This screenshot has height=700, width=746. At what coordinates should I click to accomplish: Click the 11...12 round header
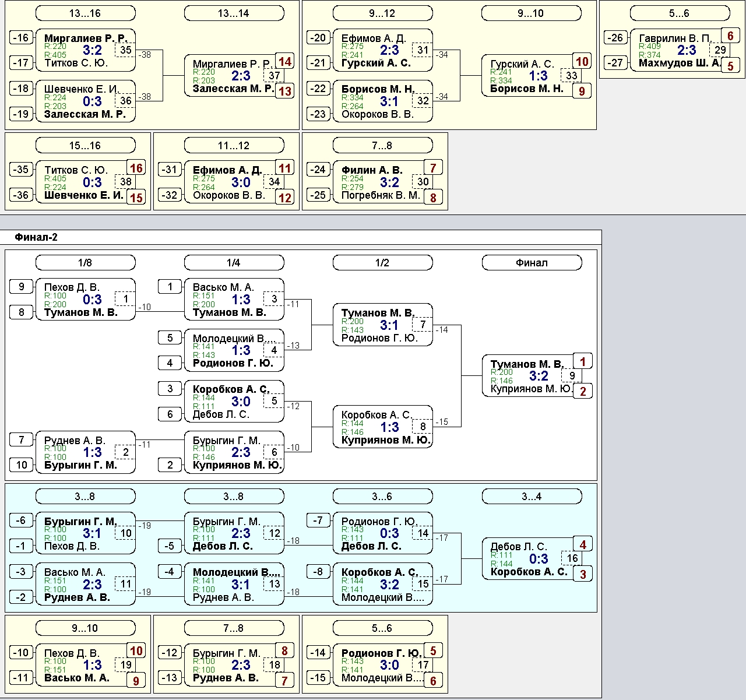[x=234, y=145]
